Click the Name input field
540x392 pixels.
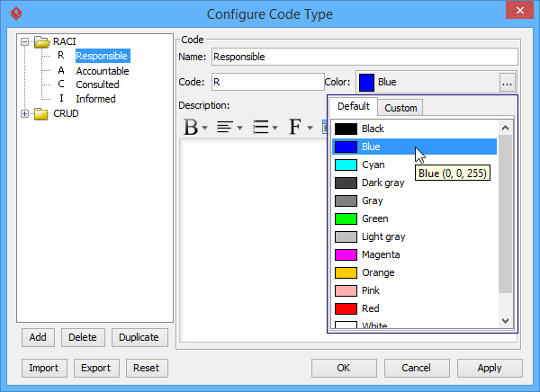click(364, 57)
